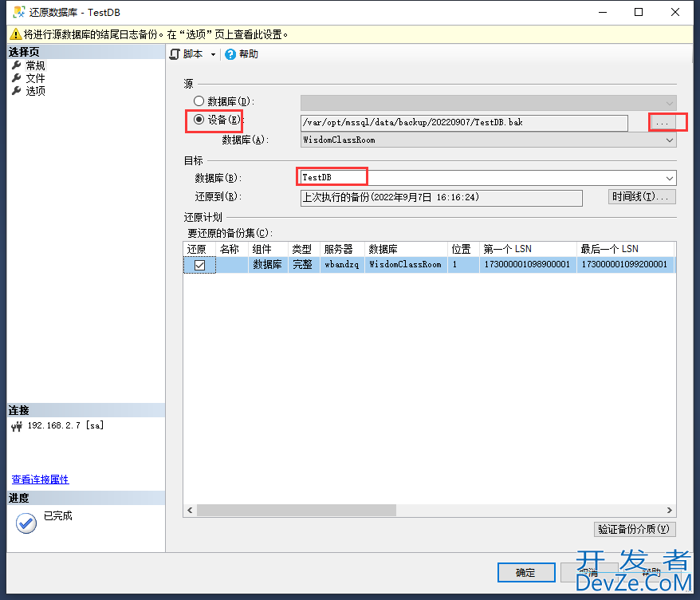Click the 脚本 script toolbar label
Screen dimensions: 700x600
[x=193, y=54]
